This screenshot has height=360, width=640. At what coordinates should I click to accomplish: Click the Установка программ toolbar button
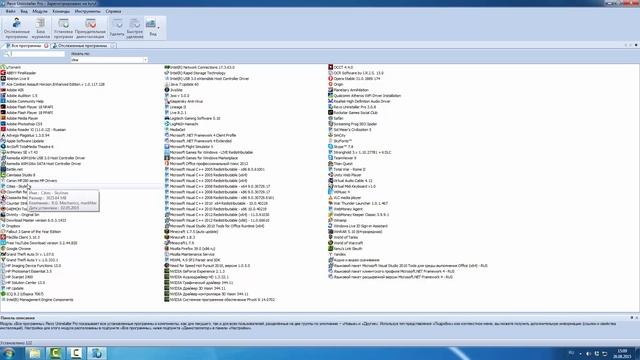click(x=63, y=28)
